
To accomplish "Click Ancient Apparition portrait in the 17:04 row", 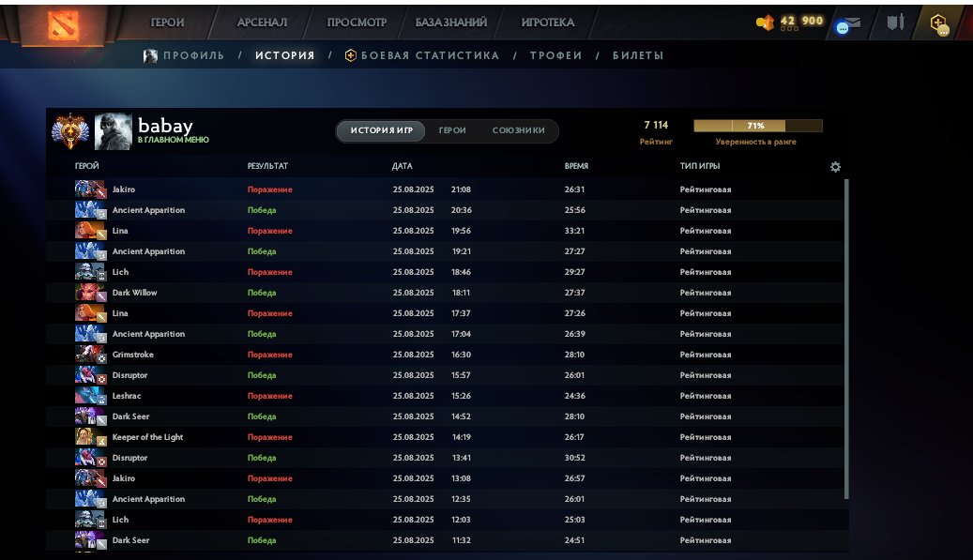I will pos(91,334).
